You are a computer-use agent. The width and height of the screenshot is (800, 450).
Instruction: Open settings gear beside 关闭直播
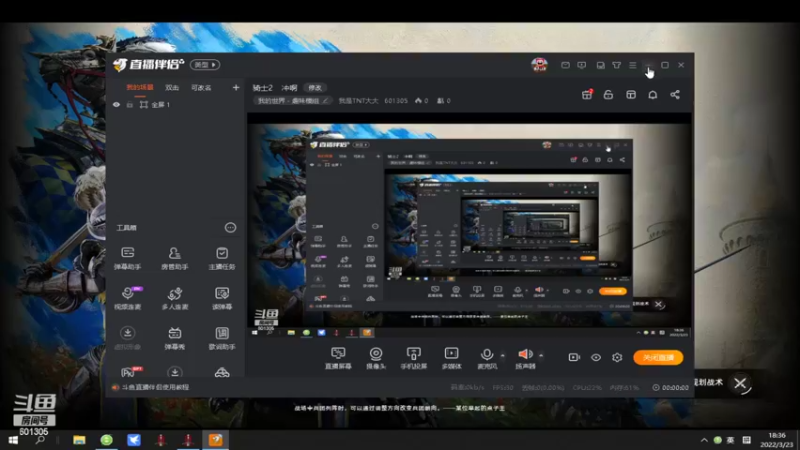coord(617,357)
